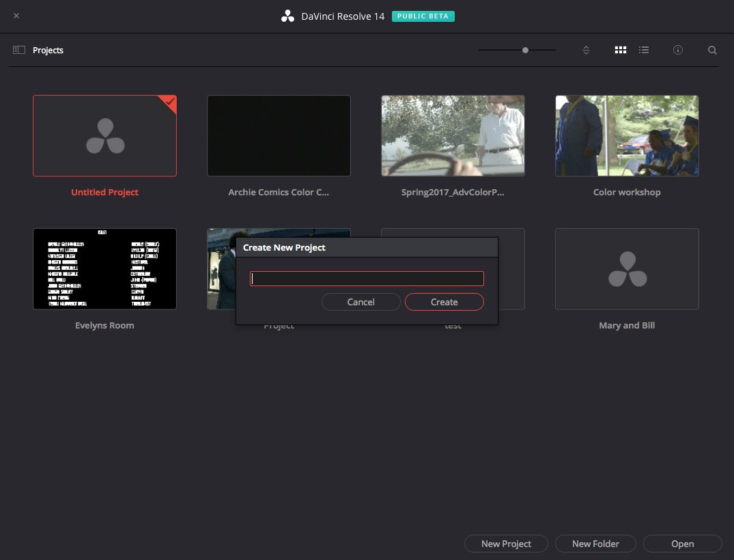Switch to thumbnail grid view
The width and height of the screenshot is (734, 560).
click(x=620, y=50)
